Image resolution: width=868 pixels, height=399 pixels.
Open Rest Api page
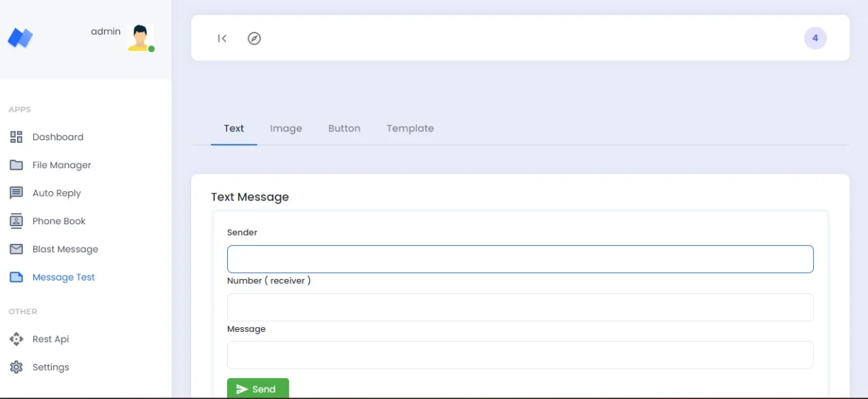tap(51, 339)
